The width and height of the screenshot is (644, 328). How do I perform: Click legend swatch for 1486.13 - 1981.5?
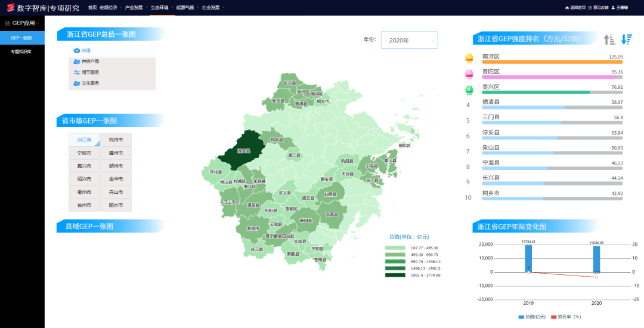[x=395, y=268]
